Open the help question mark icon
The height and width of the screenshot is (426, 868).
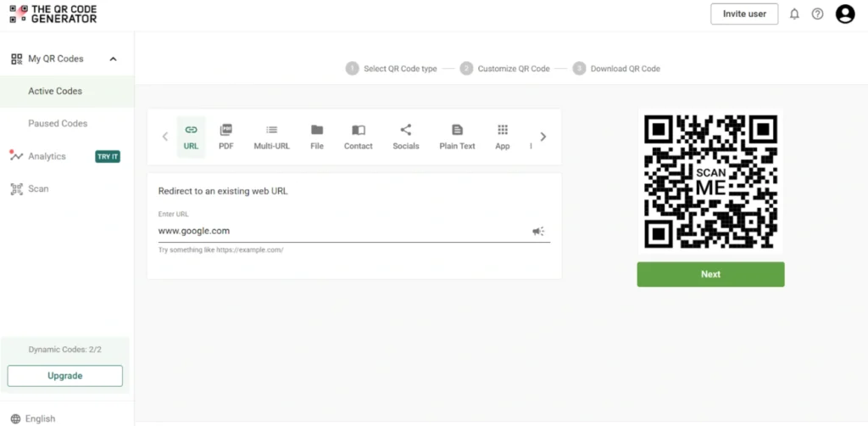click(818, 14)
